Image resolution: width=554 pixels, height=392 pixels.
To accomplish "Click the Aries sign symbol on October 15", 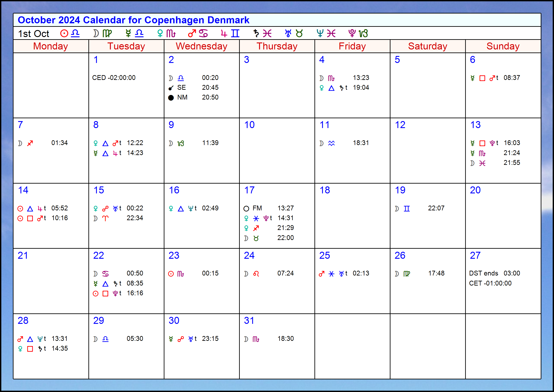I will (105, 218).
